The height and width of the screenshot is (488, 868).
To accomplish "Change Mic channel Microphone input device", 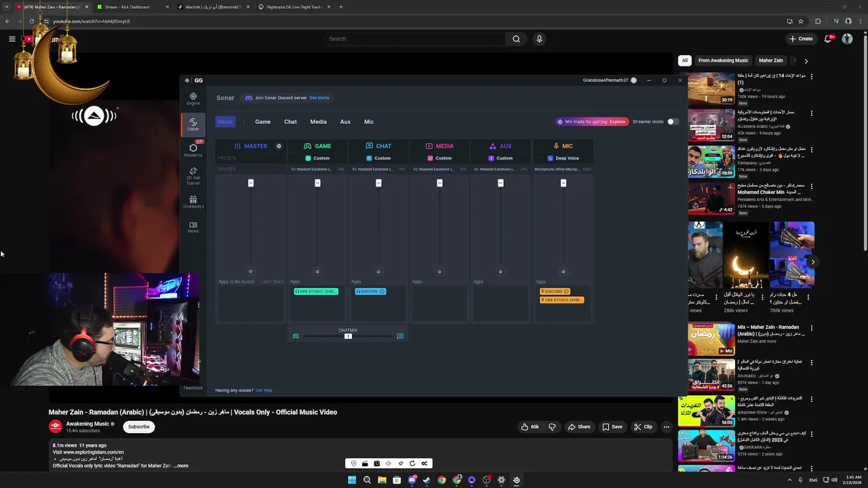I will coord(563,169).
